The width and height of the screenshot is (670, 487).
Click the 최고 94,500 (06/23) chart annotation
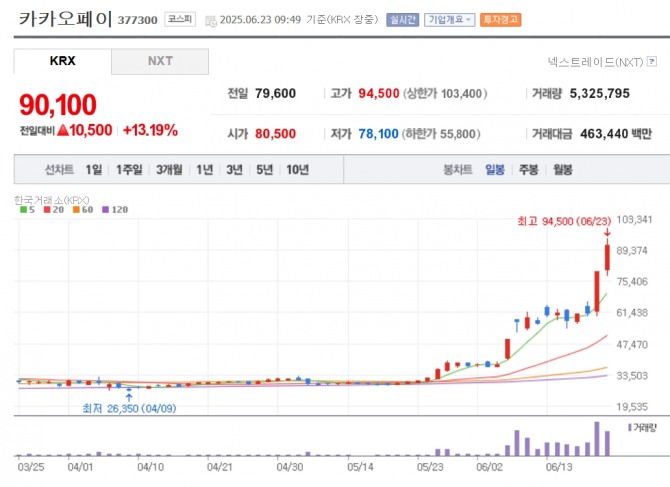[564, 221]
